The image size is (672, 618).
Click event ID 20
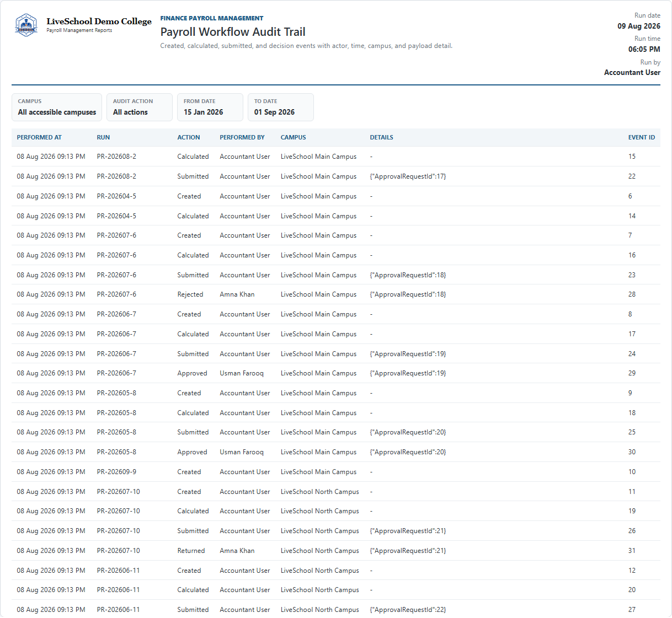tap(632, 590)
